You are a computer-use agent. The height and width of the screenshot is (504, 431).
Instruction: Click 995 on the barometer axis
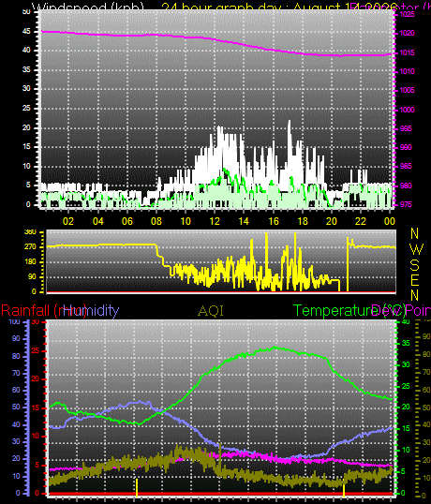click(x=406, y=128)
